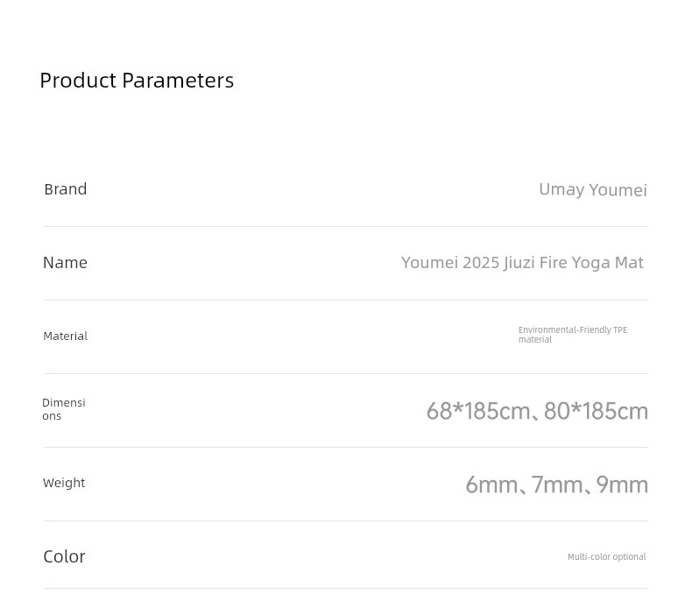692x616 pixels.
Task: Click the 68*185cm dimension value
Action: (478, 411)
